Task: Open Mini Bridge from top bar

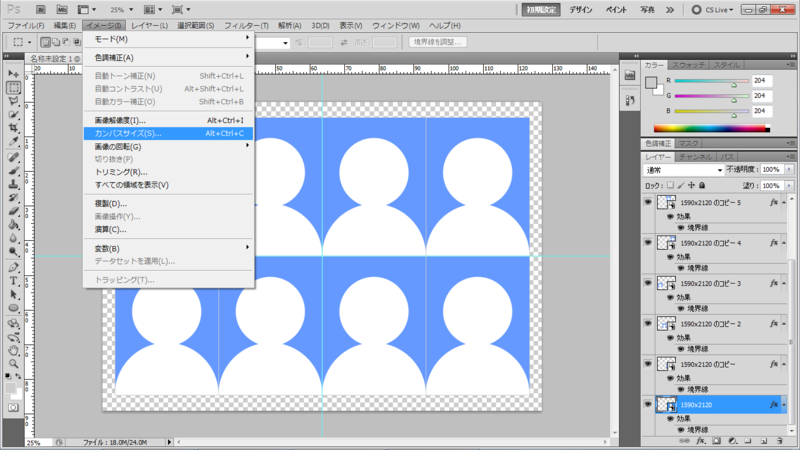Action: (x=62, y=9)
